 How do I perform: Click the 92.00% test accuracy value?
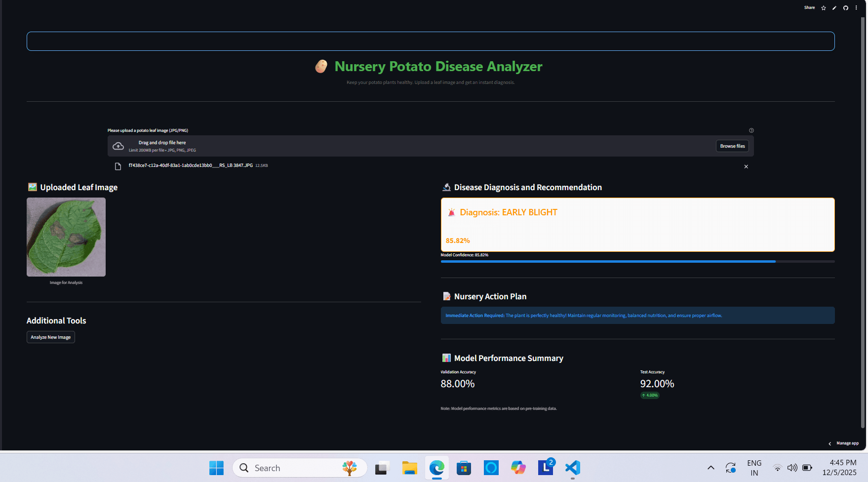657,384
